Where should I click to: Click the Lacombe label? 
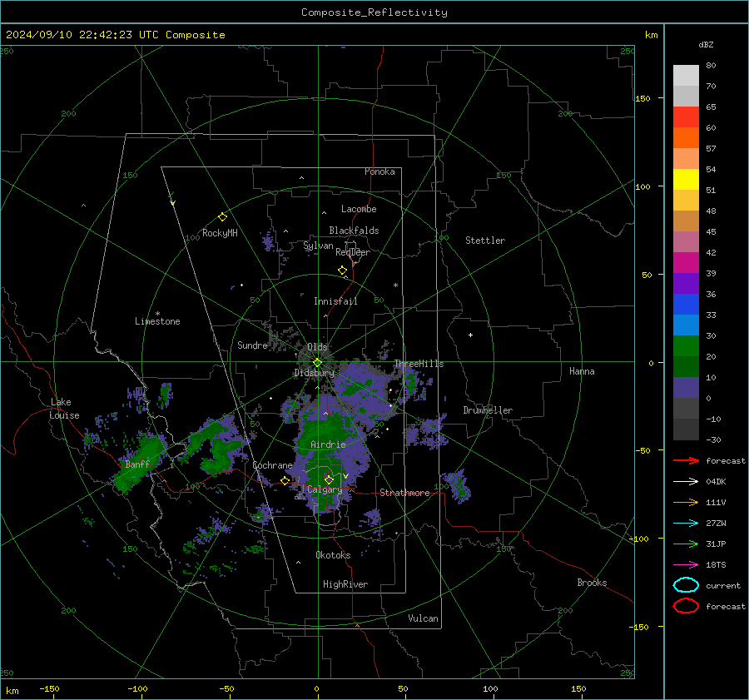359,209
